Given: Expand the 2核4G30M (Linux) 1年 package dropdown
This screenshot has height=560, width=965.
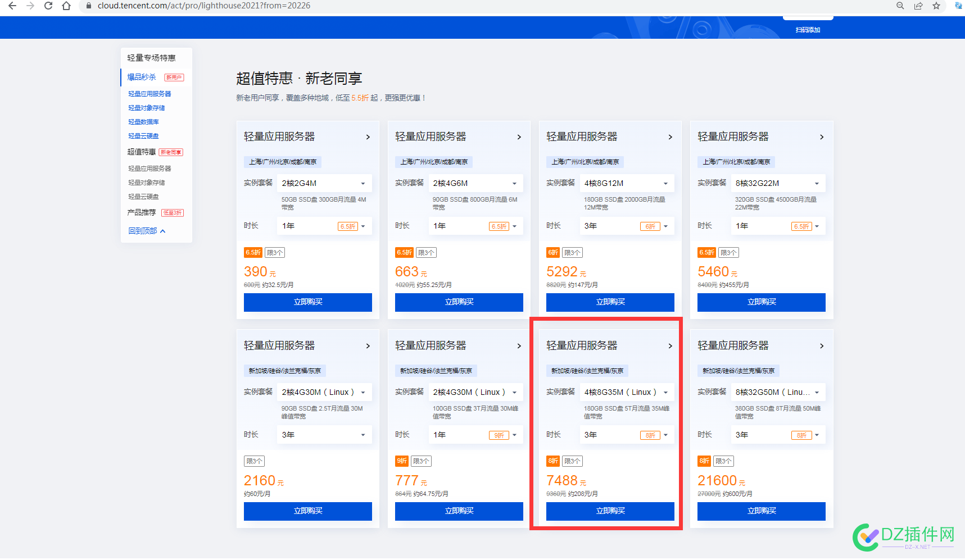Looking at the screenshot, I should [x=475, y=392].
